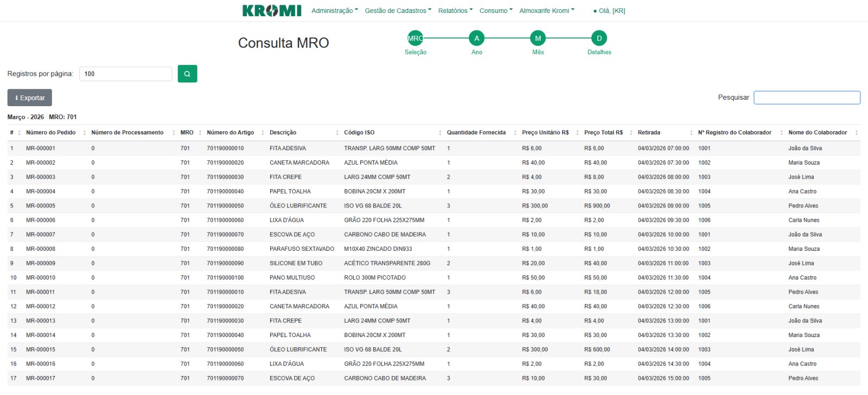
Task: Click the Exportar button
Action: (30, 98)
